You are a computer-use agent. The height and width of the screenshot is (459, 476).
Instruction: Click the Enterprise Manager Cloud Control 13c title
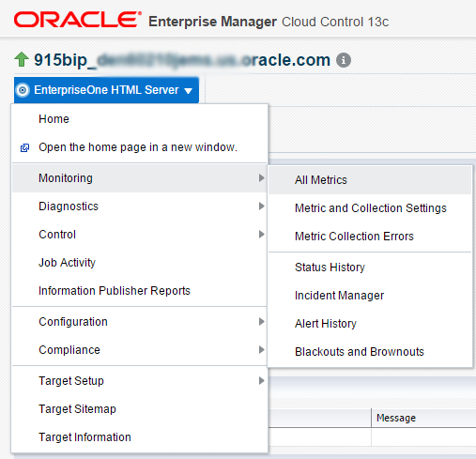click(x=269, y=22)
